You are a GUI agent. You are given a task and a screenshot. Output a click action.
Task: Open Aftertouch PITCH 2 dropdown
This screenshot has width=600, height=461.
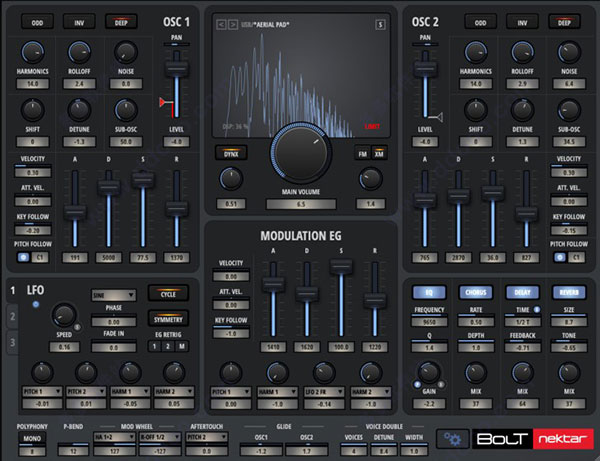pyautogui.click(x=207, y=437)
